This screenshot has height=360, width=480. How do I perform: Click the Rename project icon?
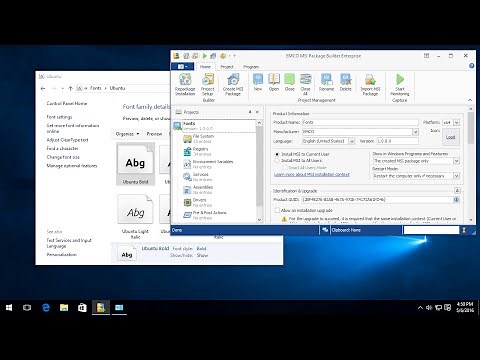[326, 82]
